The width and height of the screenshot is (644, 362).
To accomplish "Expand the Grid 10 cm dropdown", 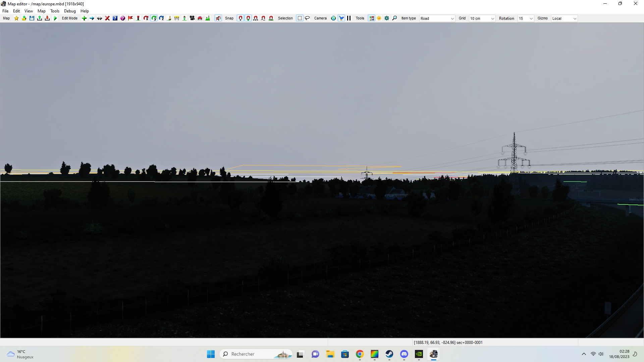I will tap(482, 18).
